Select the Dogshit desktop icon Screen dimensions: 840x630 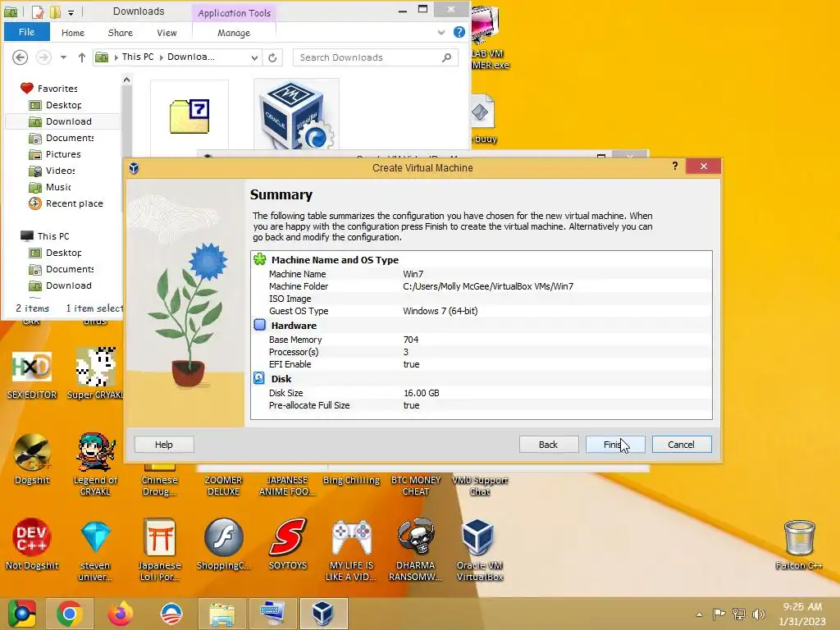(32, 459)
